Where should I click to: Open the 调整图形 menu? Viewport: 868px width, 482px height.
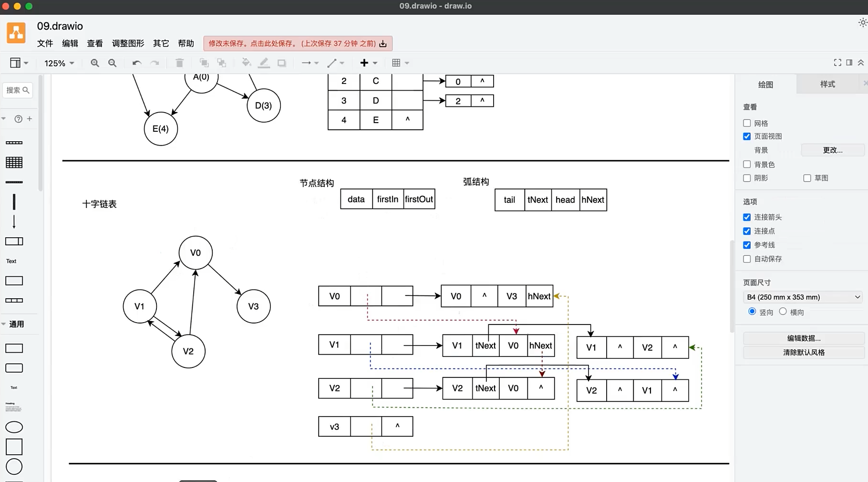[x=128, y=43]
